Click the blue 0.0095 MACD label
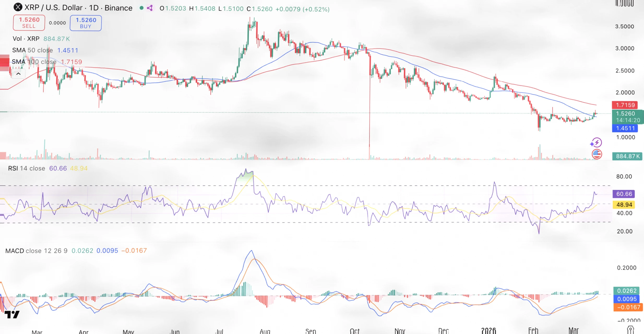 click(x=627, y=299)
